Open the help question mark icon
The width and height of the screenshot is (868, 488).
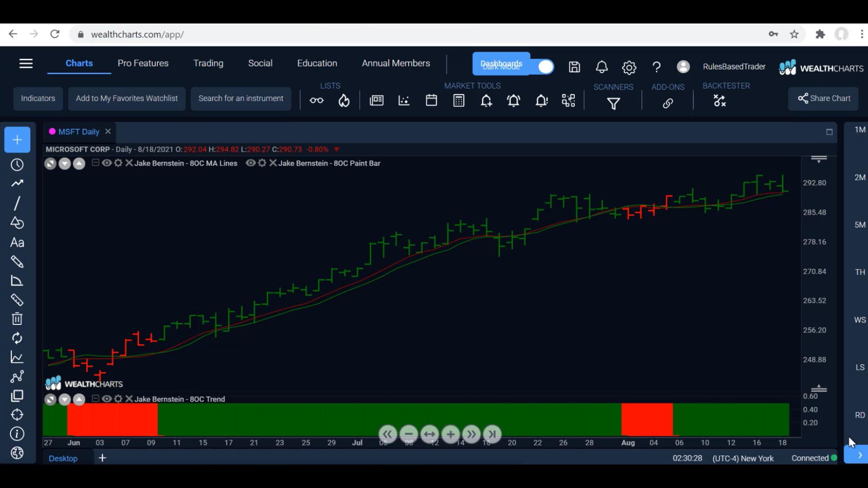pos(656,67)
